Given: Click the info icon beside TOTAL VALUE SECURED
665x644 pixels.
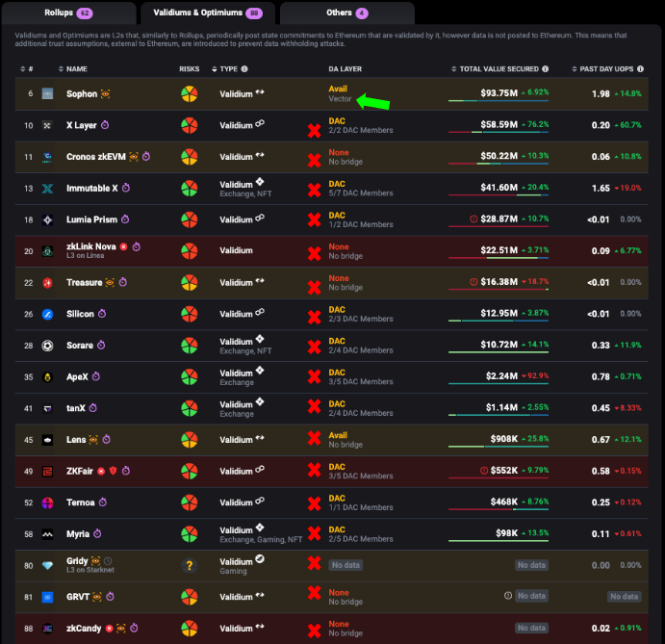Looking at the screenshot, I should (547, 69).
